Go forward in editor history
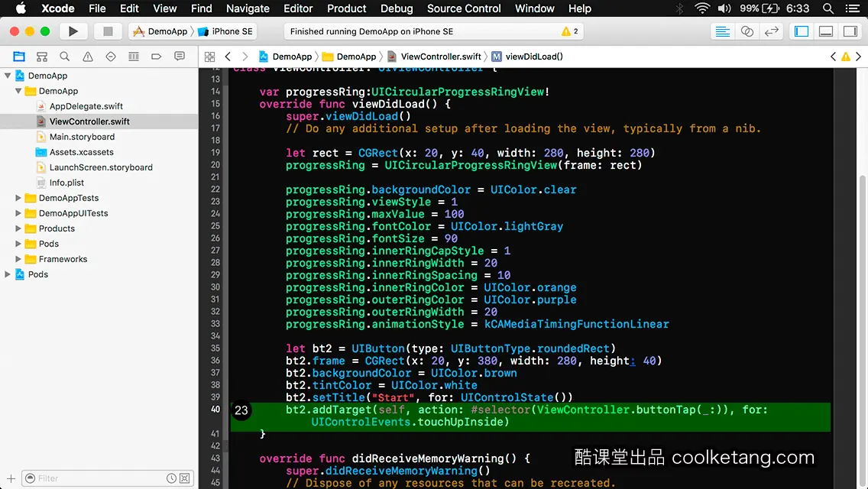This screenshot has width=868, height=489. pos(245,57)
